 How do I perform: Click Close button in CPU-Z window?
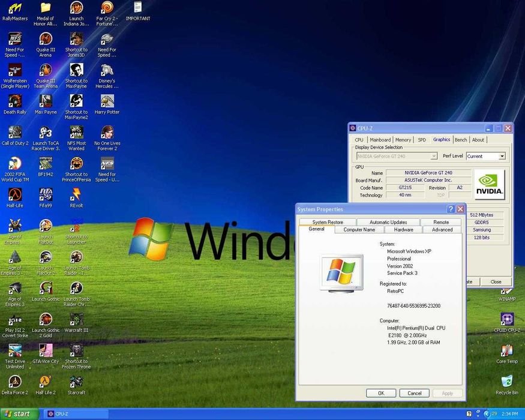click(x=496, y=281)
